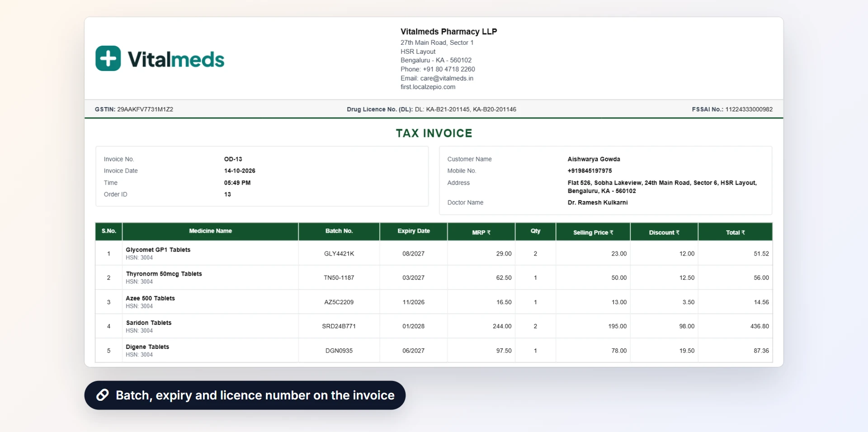
Task: Click the Medicine Name column header
Action: coord(210,231)
